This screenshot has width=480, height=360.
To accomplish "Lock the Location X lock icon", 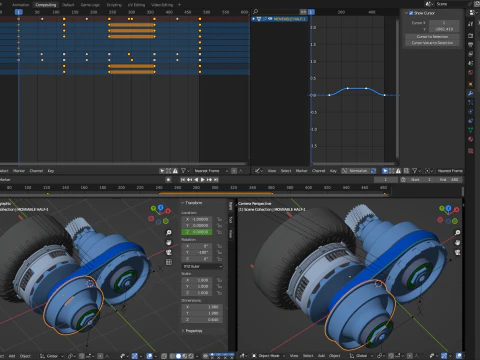I will coord(219,219).
